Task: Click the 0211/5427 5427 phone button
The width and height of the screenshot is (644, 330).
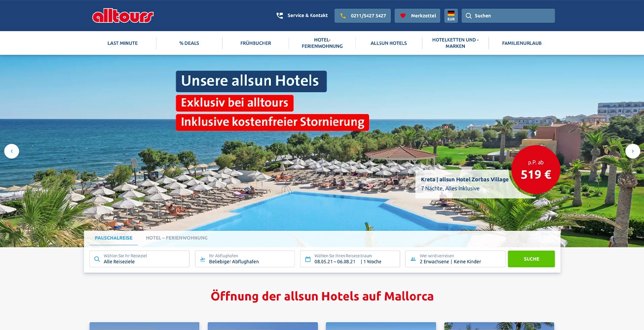Action: 363,16
